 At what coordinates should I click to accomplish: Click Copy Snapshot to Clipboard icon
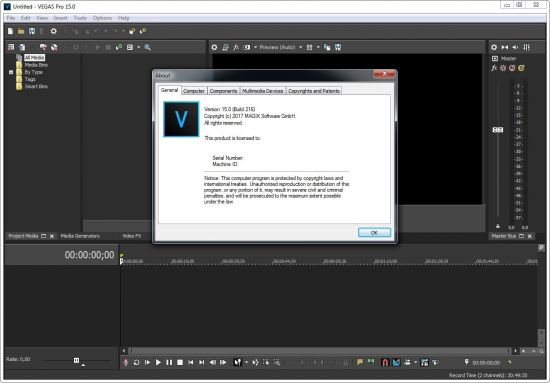point(327,47)
